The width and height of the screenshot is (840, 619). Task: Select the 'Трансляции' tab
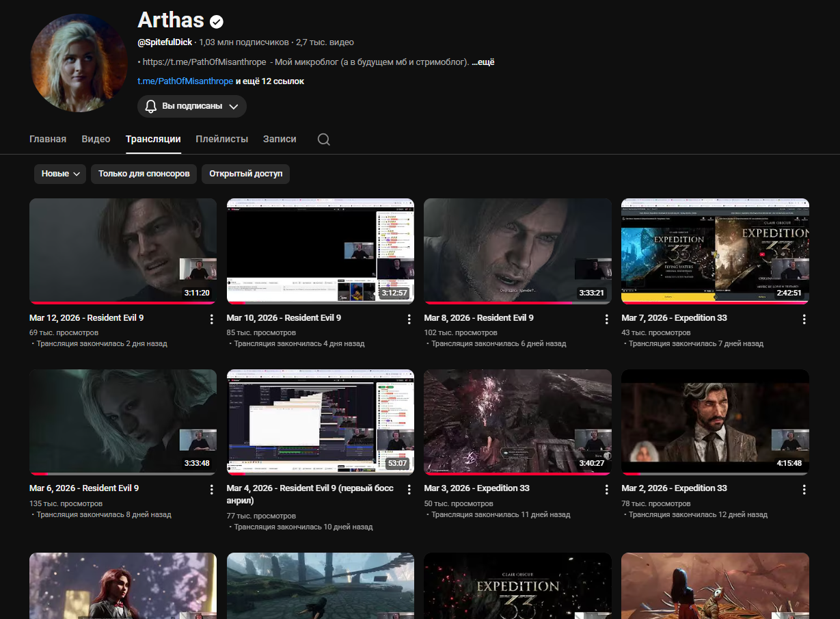153,139
